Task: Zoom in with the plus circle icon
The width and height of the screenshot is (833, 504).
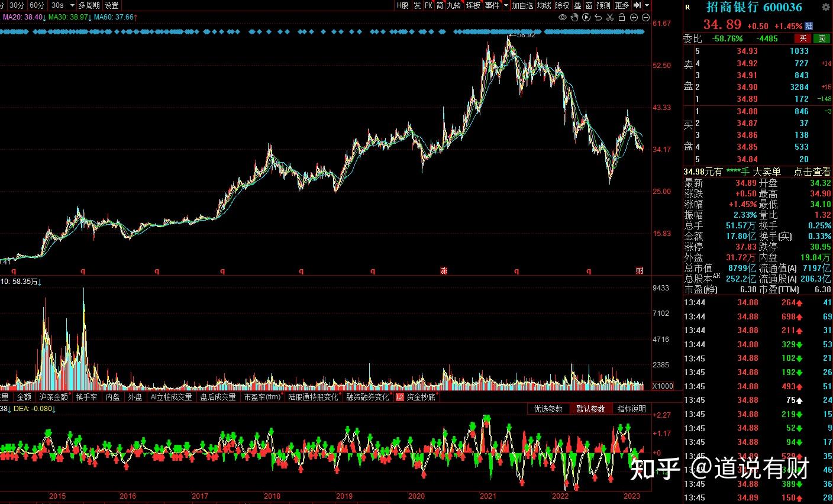Action: [634, 17]
